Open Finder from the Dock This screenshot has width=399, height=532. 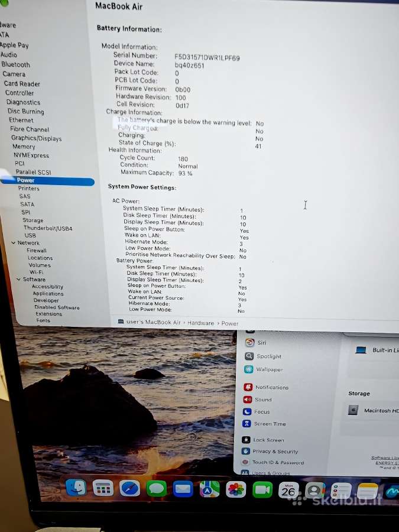pos(75,488)
